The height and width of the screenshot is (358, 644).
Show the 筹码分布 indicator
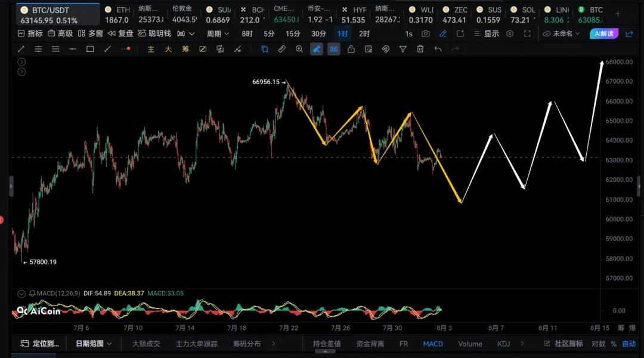(x=247, y=344)
